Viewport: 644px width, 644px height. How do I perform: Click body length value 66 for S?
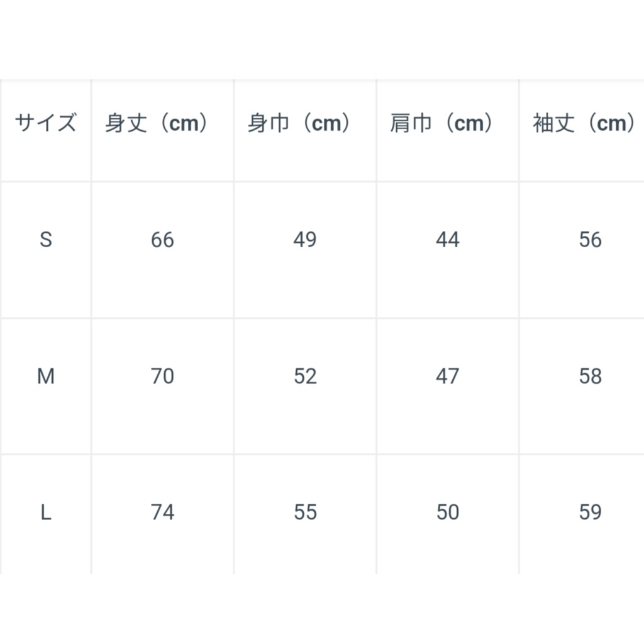coord(162,240)
